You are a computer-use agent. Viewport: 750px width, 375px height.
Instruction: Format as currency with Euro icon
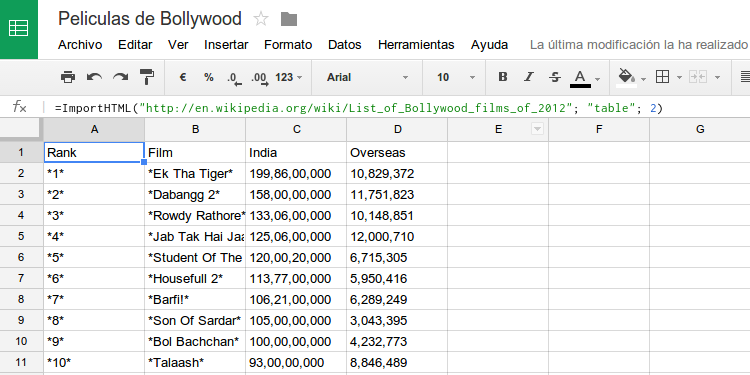point(183,77)
